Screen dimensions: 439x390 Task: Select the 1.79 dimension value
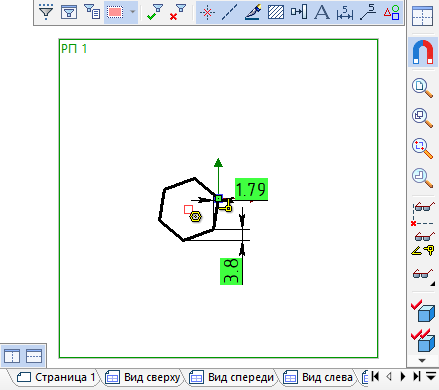(x=251, y=189)
